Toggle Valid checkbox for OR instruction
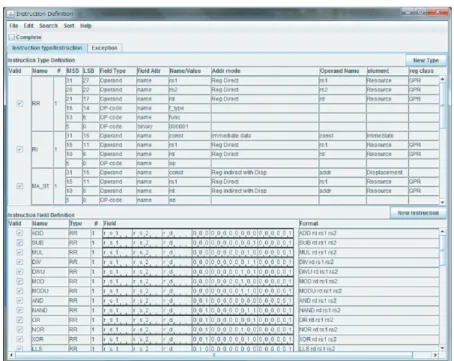Viewport: 454px width, 361px height. (x=20, y=320)
